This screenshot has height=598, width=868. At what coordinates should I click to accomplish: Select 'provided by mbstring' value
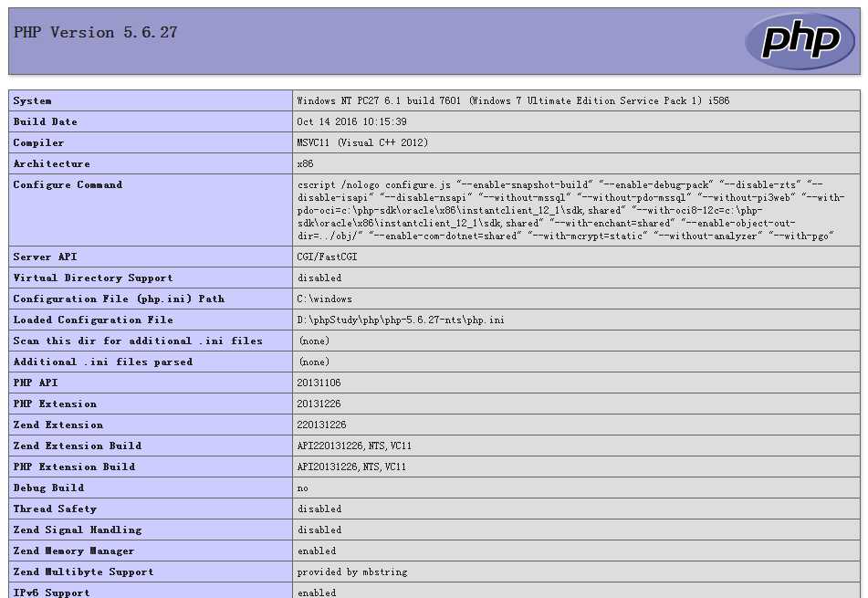352,572
